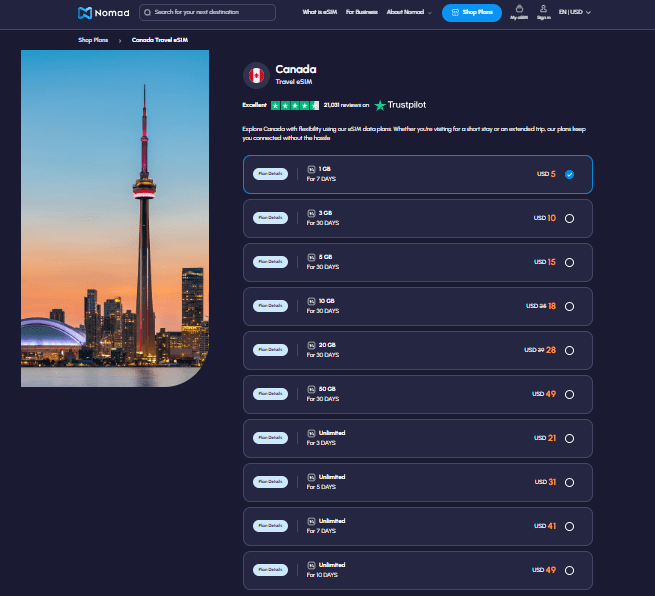Select Unlimited 7 days USD 41 radio
Image resolution: width=655 pixels, height=596 pixels.
(569, 526)
